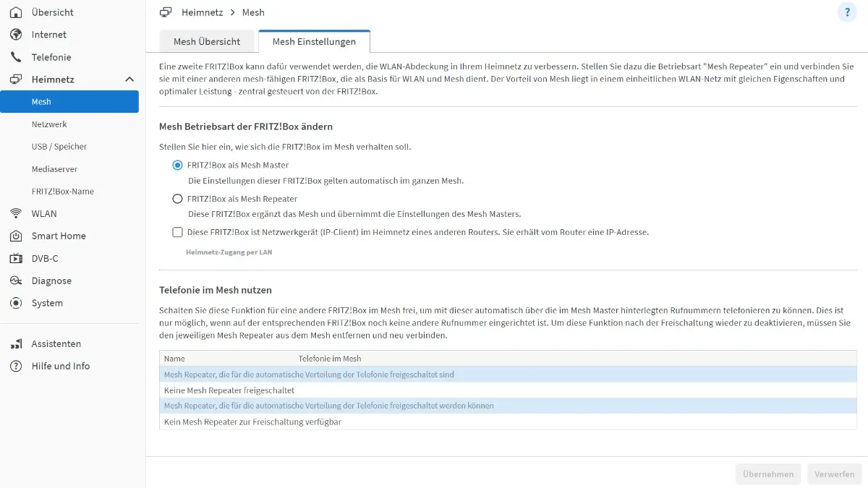This screenshot has height=488, width=868.
Task: Click the System gear icon
Action: tap(16, 304)
